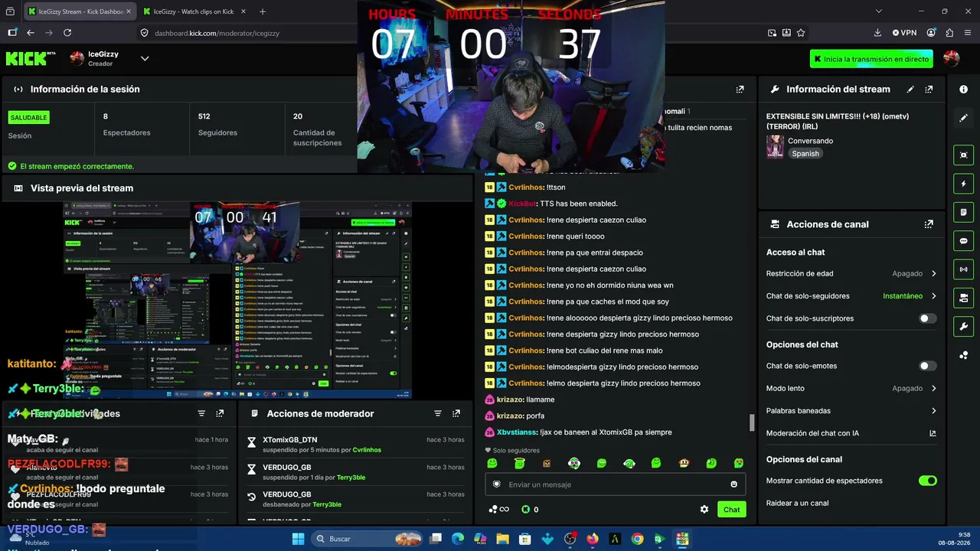Reload the page with browser refresh button

click(x=67, y=33)
